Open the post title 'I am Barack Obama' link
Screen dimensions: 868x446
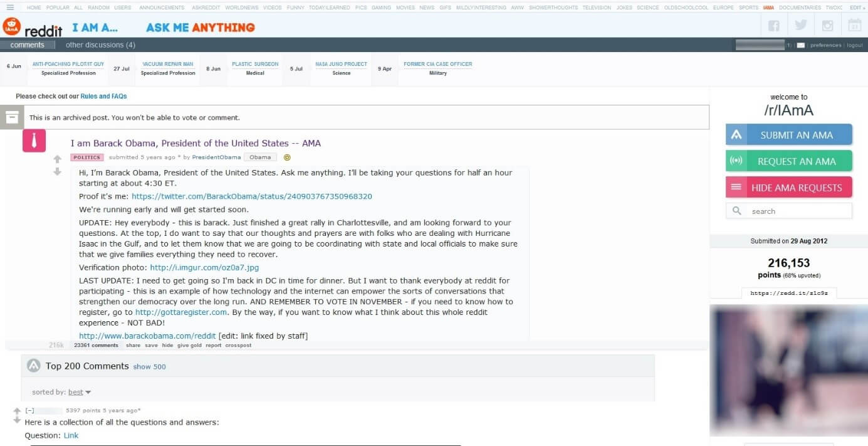pos(196,143)
